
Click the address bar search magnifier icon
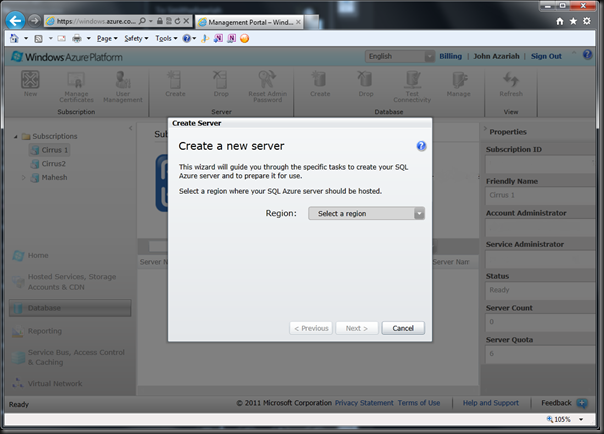[143, 21]
